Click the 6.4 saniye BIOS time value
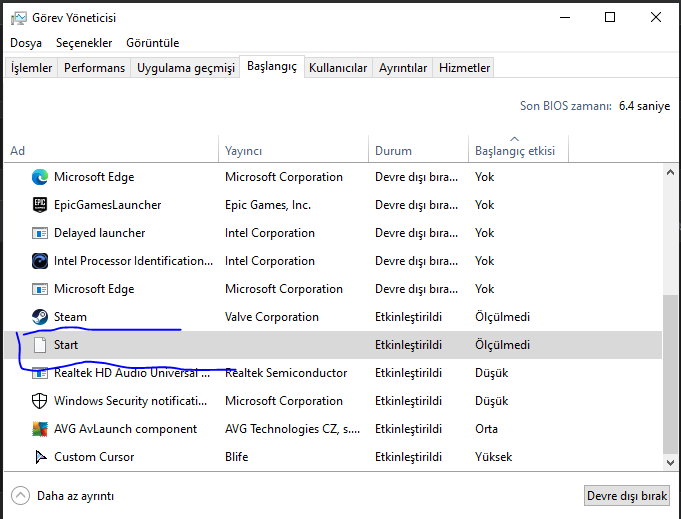This screenshot has height=519, width=681. coord(645,106)
